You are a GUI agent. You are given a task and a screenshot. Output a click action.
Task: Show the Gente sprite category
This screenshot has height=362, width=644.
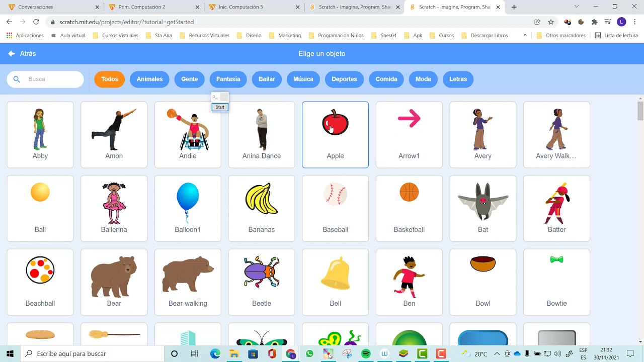[190, 79]
